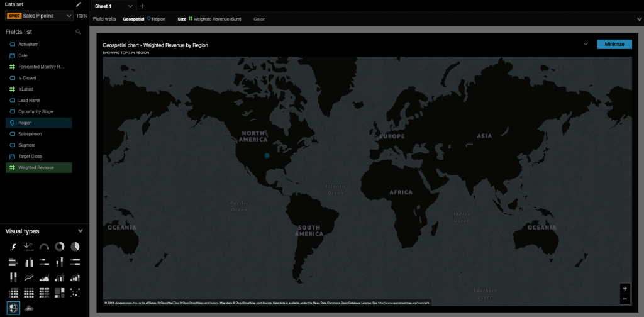Choose the KPI visual type icon
The width and height of the screenshot is (644, 317).
(29, 247)
